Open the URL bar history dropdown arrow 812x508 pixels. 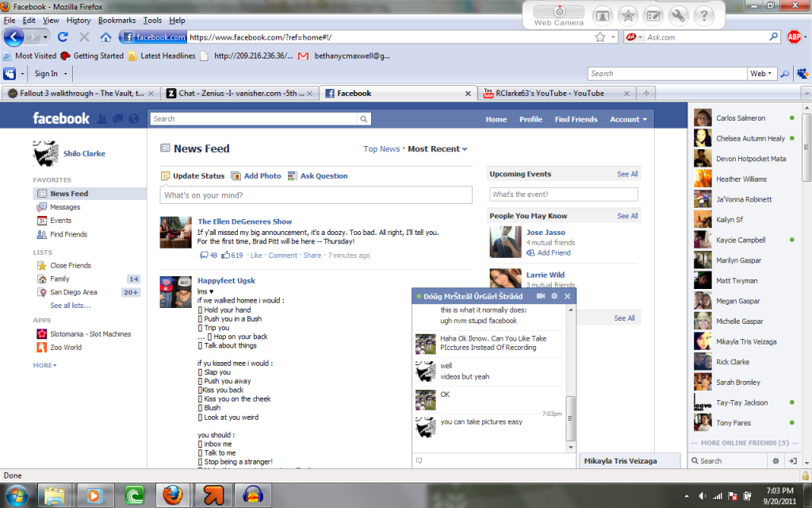[613, 37]
